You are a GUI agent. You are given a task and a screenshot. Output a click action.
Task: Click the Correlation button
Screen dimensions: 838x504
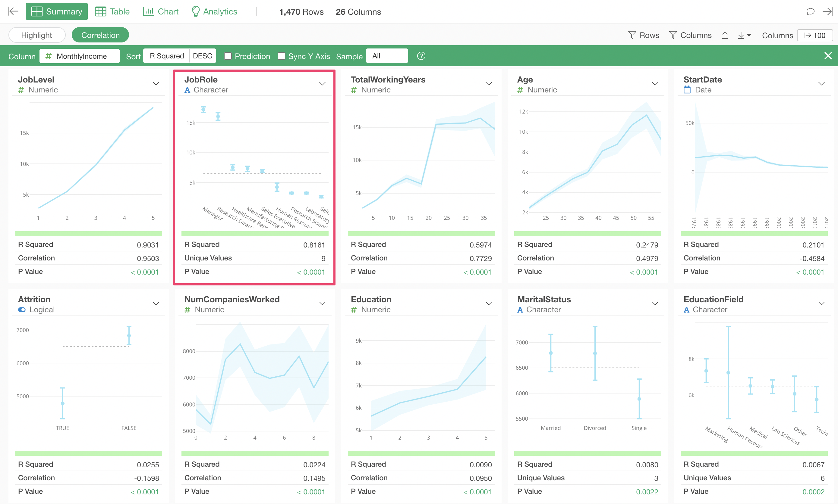pyautogui.click(x=100, y=35)
